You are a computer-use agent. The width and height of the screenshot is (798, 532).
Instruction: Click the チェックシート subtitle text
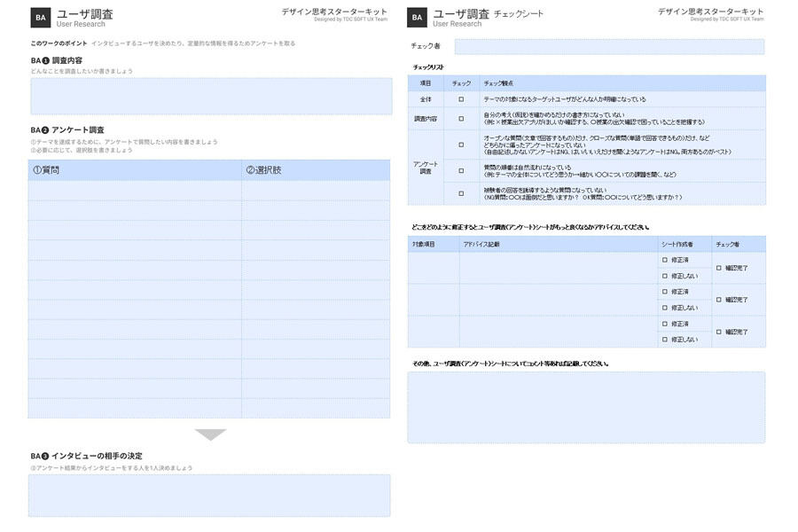pos(519,14)
